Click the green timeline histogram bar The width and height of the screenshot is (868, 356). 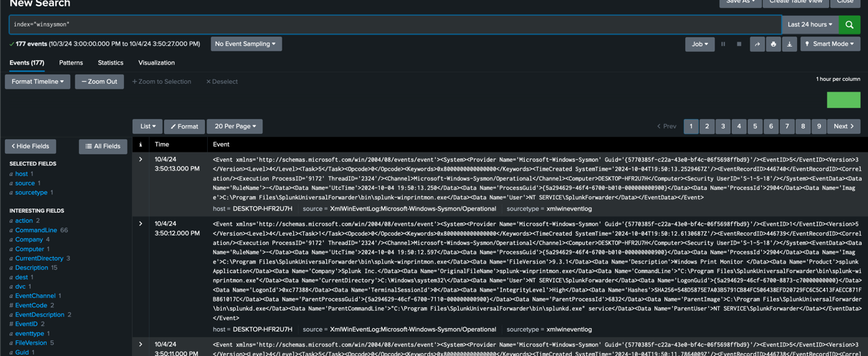point(844,100)
